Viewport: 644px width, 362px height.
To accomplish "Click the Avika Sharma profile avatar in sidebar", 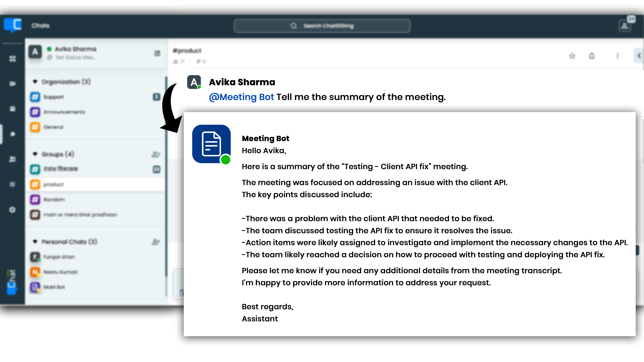I will click(35, 52).
